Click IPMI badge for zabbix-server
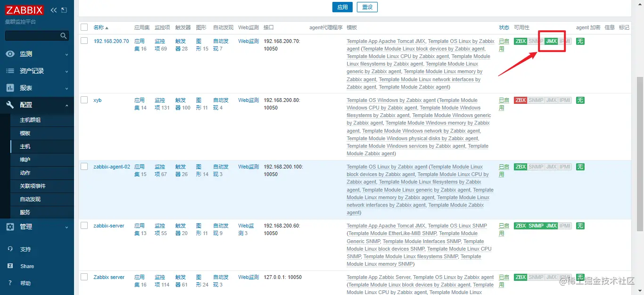The width and height of the screenshot is (644, 295). 565,226
